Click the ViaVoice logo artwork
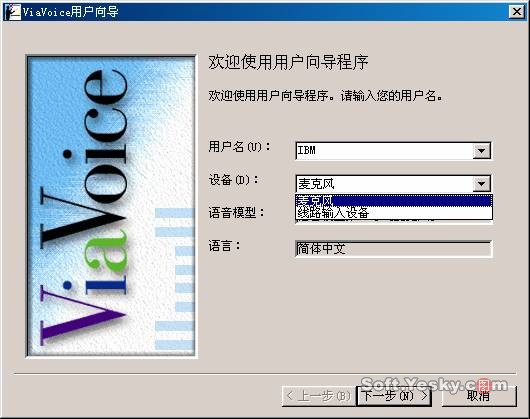The width and height of the screenshot is (530, 419). (111, 206)
